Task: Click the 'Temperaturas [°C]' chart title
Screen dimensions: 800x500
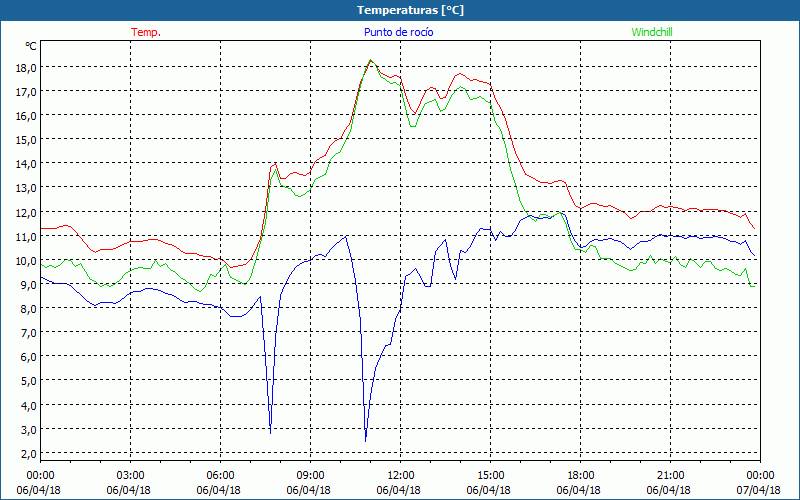Action: (410, 10)
